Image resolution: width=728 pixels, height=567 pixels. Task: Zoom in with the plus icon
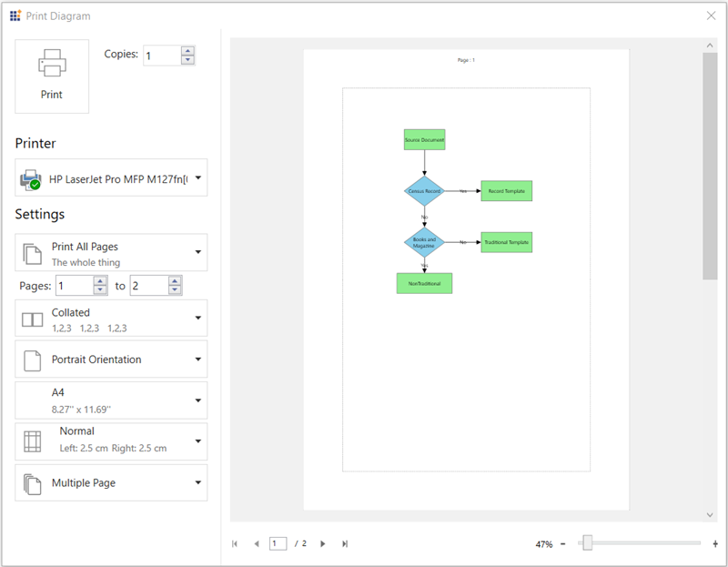click(x=715, y=544)
